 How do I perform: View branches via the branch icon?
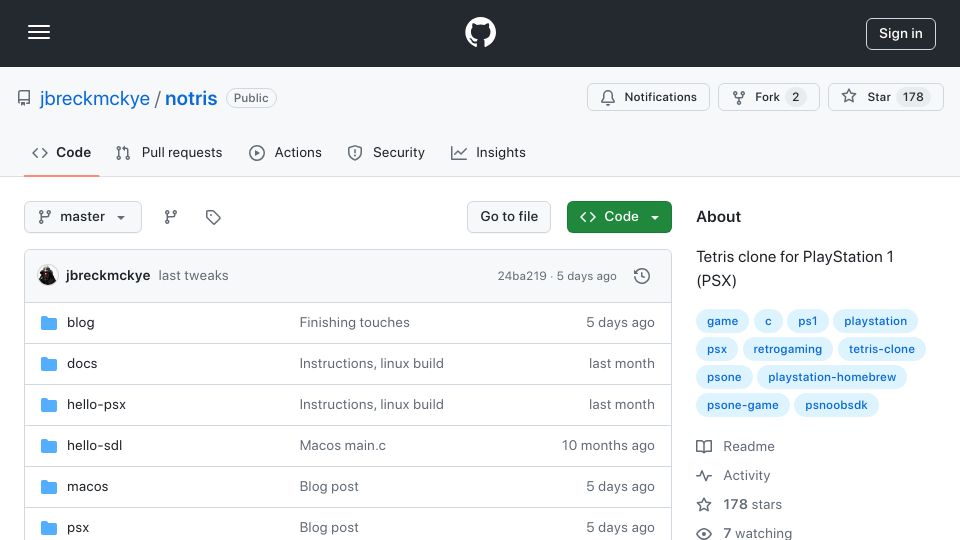pos(171,217)
